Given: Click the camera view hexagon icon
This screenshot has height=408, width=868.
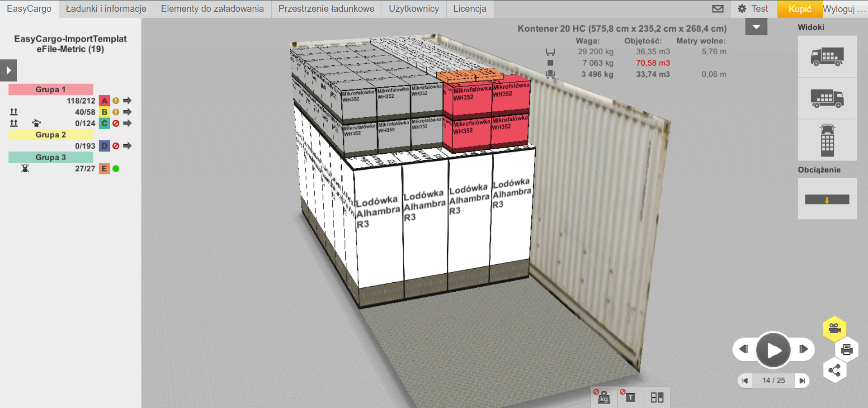Looking at the screenshot, I should click(835, 328).
